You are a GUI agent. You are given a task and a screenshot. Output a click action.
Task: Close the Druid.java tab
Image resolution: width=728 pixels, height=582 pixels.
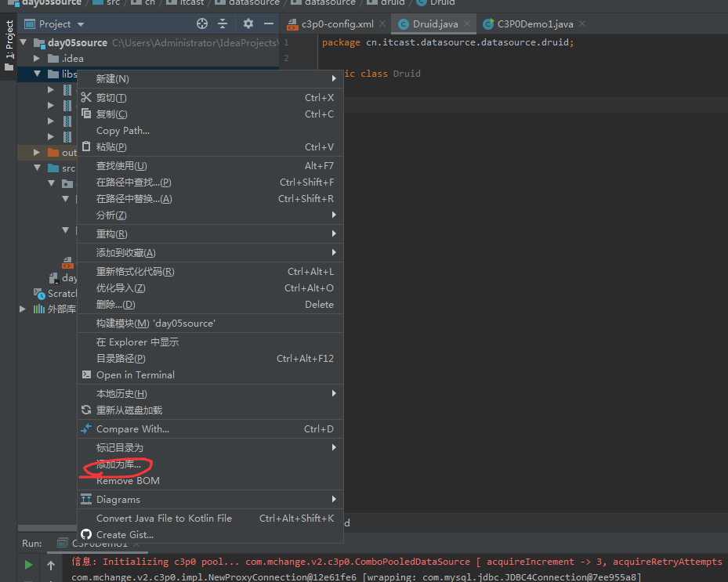coord(467,23)
